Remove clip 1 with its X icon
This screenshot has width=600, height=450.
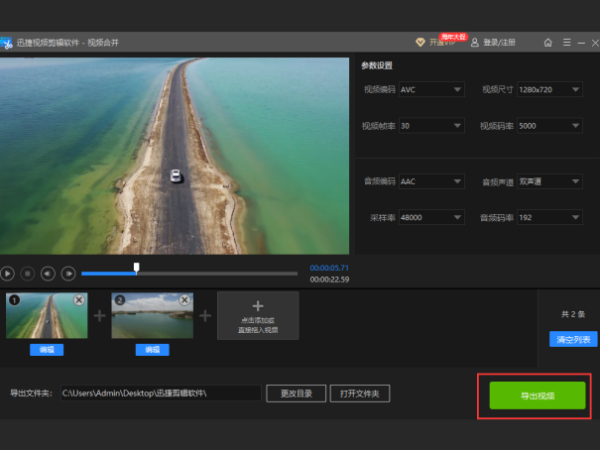coord(80,300)
